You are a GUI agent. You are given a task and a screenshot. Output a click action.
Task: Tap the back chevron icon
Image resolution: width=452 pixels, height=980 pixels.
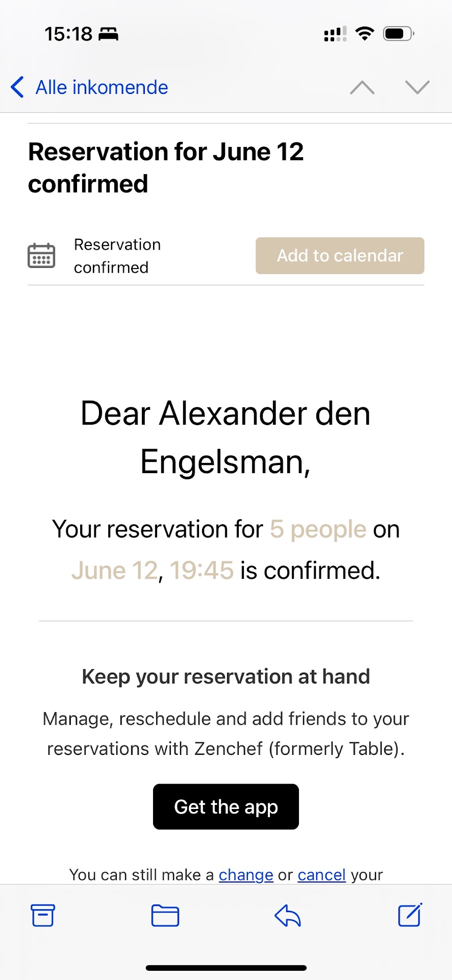[x=17, y=87]
